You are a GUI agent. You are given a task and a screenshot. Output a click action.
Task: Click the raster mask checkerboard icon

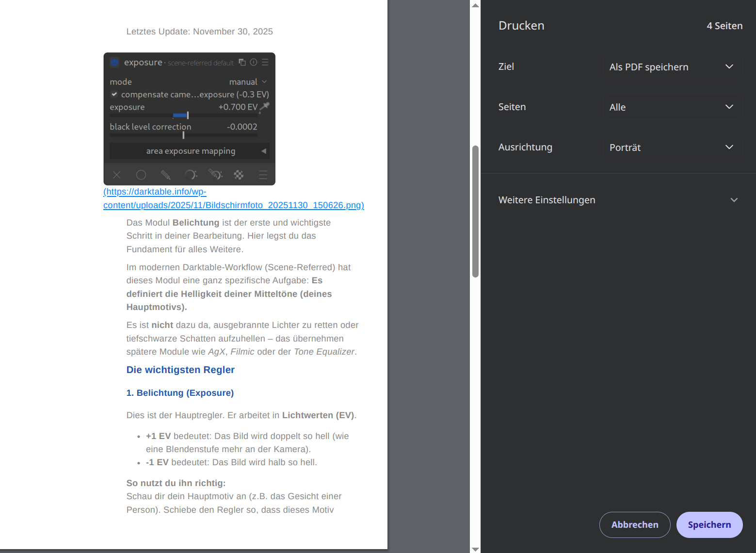(239, 175)
